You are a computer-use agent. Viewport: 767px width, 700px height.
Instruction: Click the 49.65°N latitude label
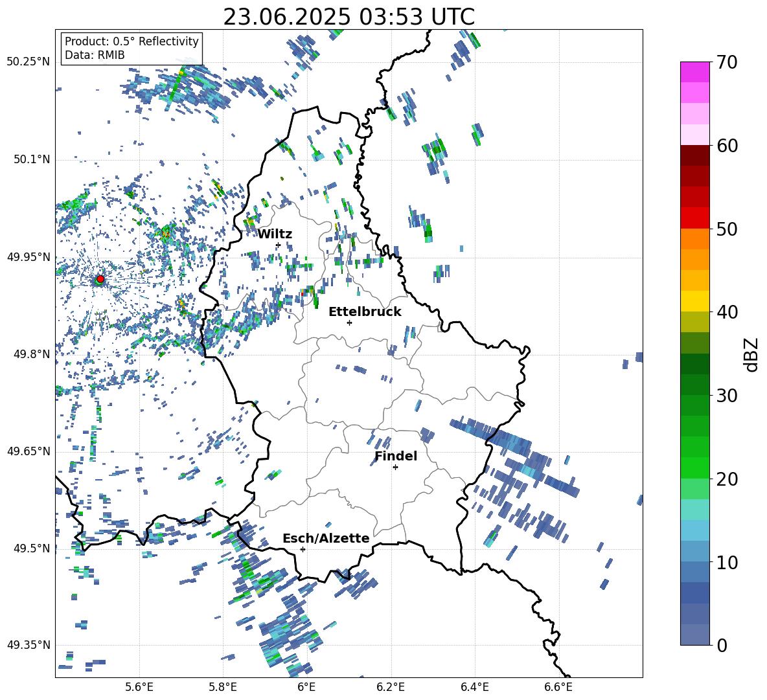tap(29, 451)
